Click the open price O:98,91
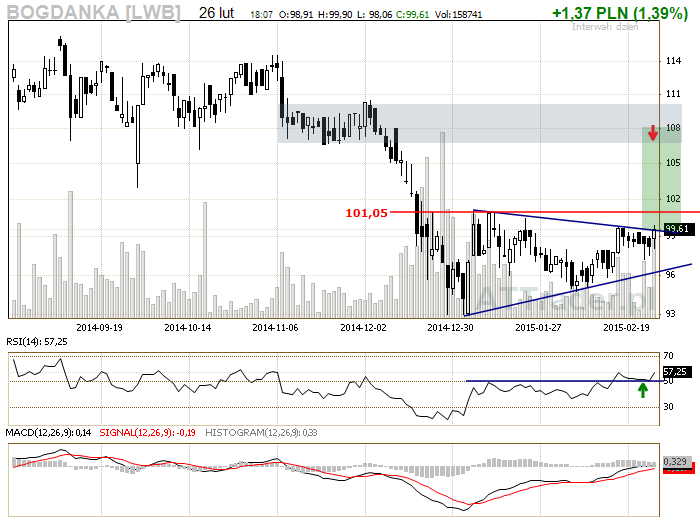Image resolution: width=700 pixels, height=522 pixels. [x=296, y=15]
